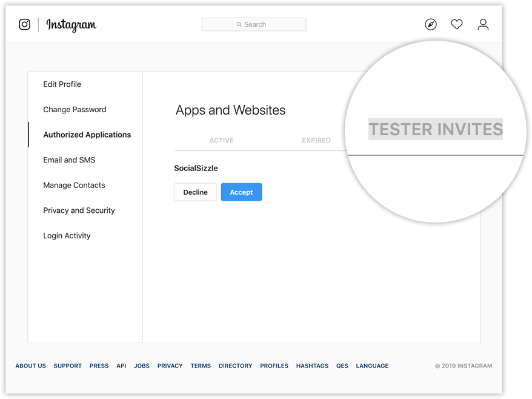This screenshot has width=532, height=399.
Task: Click the Apps and Websites heading
Action: point(230,110)
